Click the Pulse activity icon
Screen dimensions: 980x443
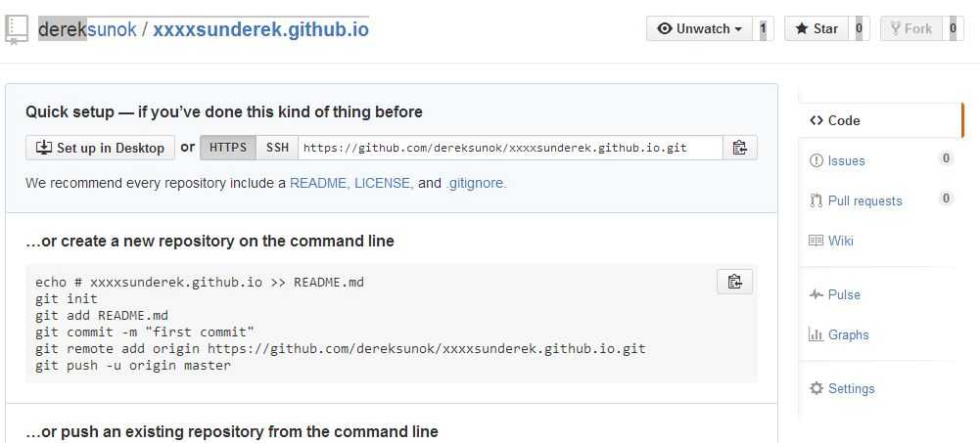pyautogui.click(x=816, y=294)
